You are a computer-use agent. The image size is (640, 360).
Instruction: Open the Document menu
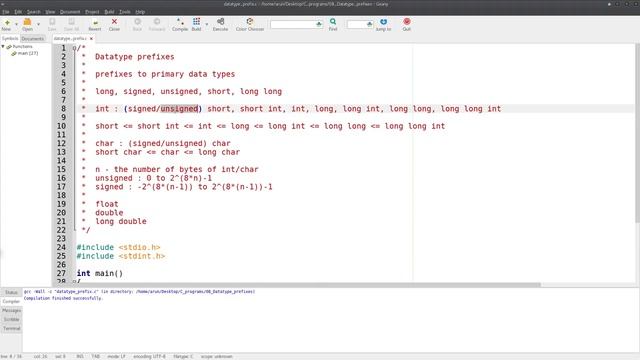click(70, 12)
